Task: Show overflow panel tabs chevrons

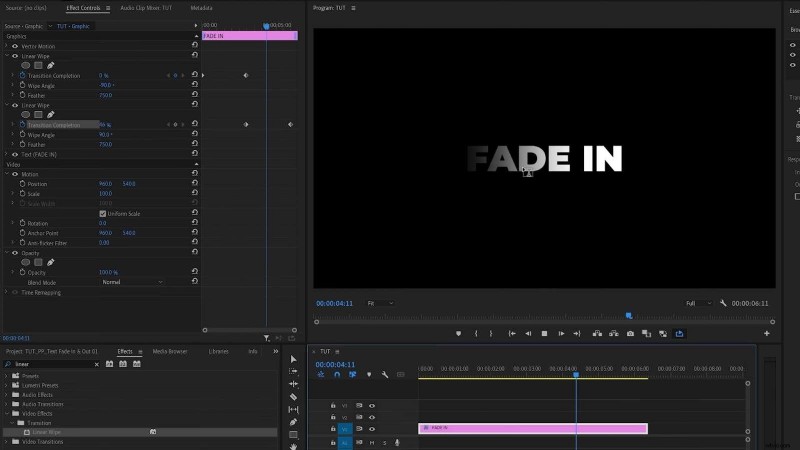Action: point(276,351)
